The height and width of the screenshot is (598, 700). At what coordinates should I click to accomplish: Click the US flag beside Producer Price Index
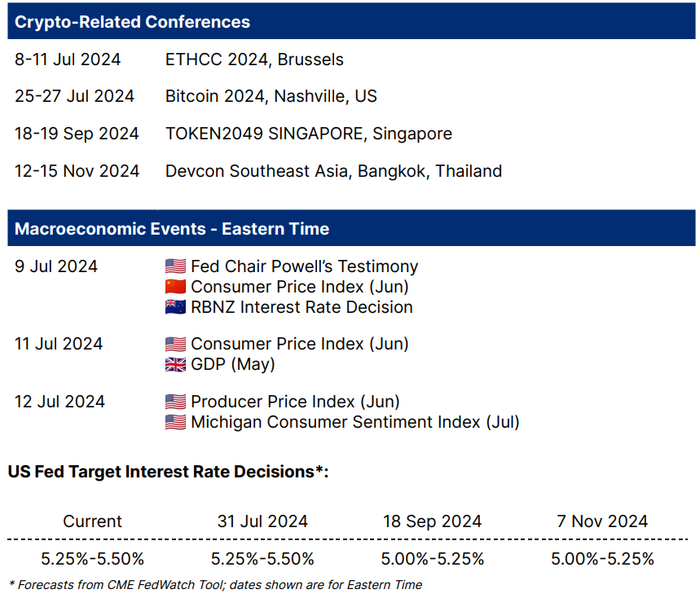coord(175,402)
